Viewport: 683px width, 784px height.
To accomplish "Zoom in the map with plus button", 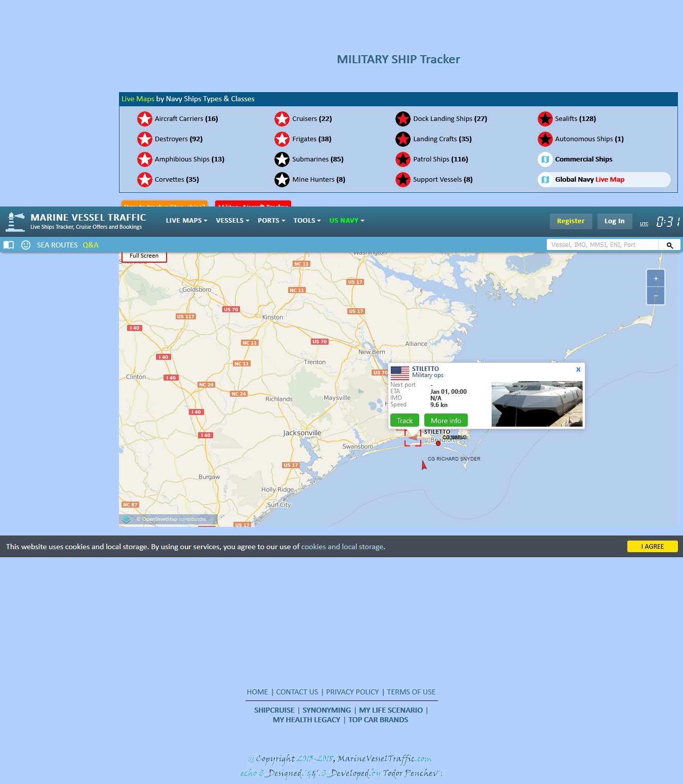I will (x=656, y=278).
